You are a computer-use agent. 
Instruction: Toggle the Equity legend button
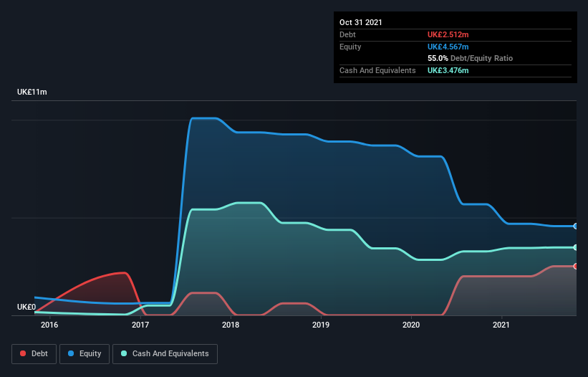coord(85,354)
